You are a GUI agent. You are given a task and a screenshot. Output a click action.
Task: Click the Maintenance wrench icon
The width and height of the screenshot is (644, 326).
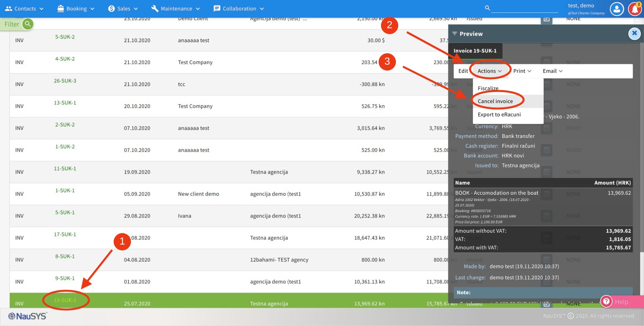tap(155, 9)
